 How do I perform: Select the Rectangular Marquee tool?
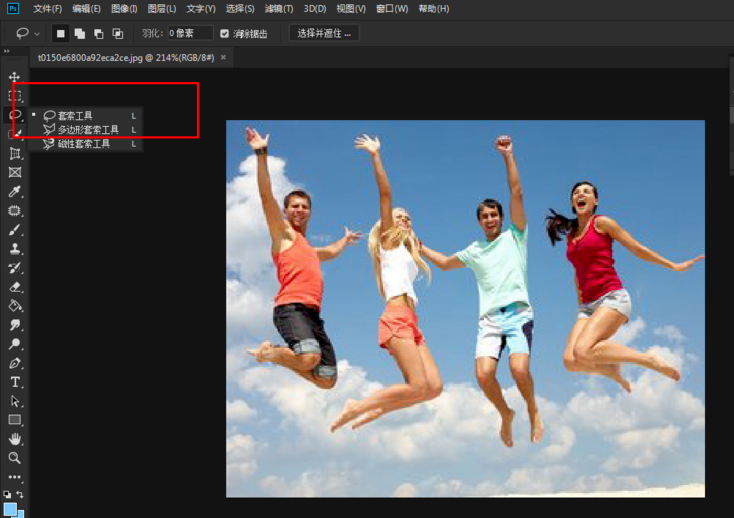click(15, 96)
